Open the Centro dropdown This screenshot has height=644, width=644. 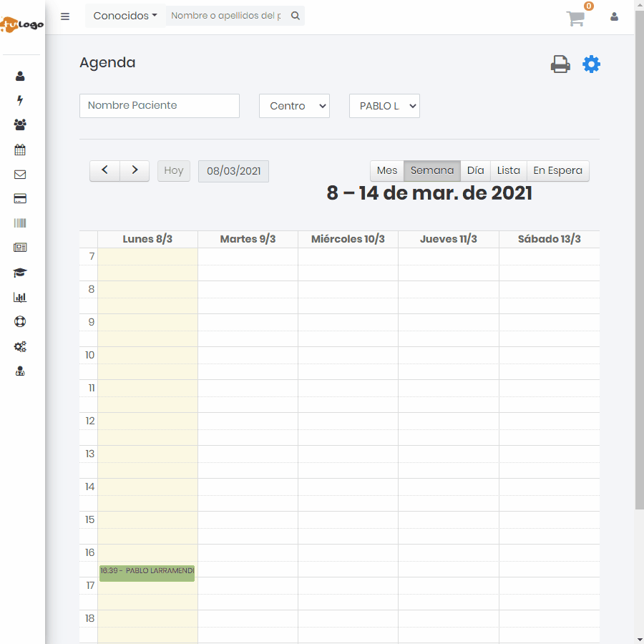[294, 106]
